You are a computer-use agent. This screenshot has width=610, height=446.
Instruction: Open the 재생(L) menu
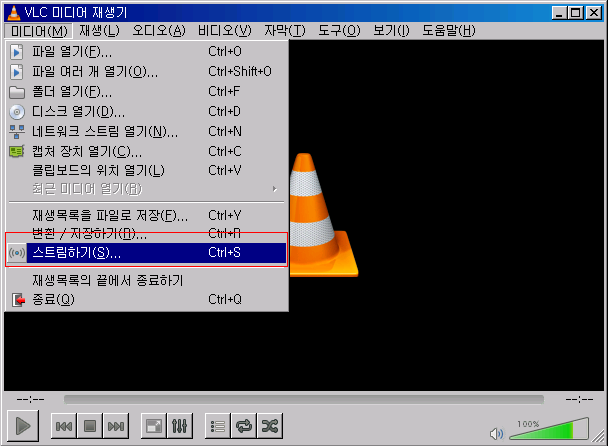pos(99,30)
